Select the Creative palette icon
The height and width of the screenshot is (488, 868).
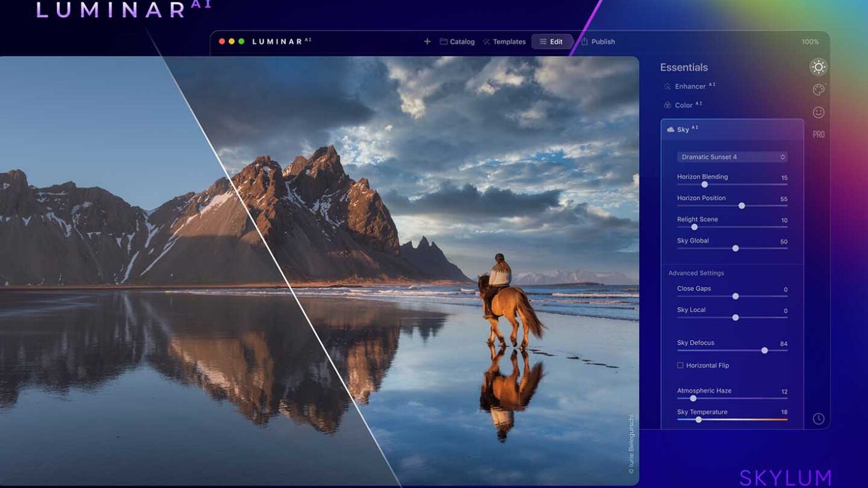(818, 90)
